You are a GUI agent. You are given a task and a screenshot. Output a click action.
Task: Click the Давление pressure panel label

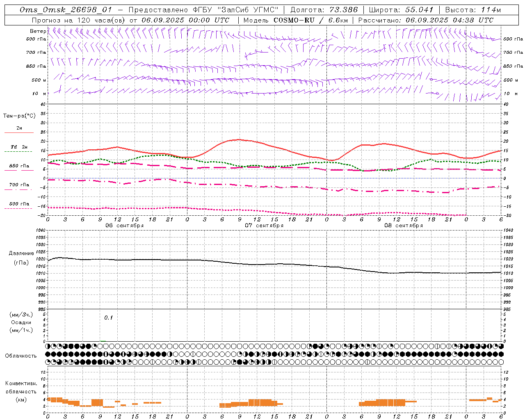tap(21, 253)
